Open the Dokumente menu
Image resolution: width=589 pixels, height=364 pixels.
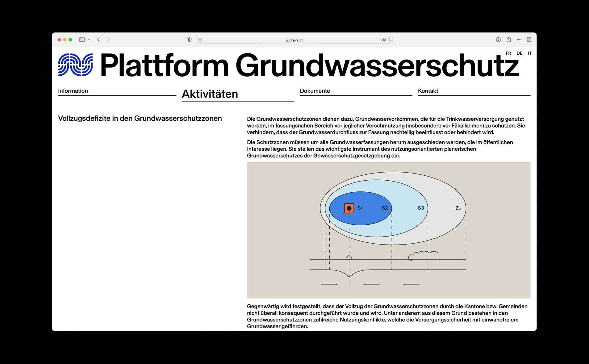pyautogui.click(x=356, y=91)
